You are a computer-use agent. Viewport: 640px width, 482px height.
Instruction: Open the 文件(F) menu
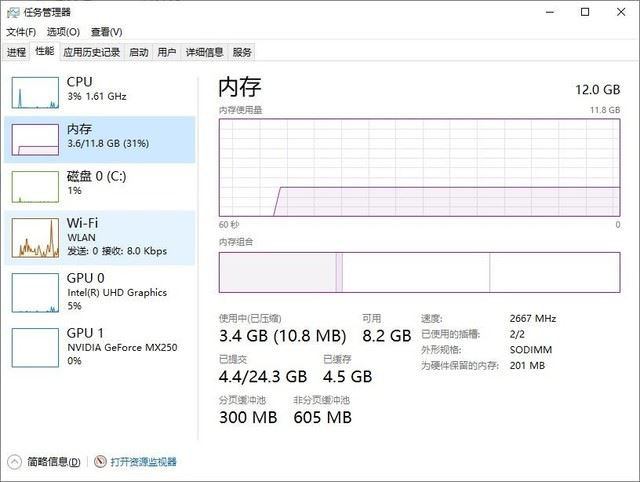(21, 32)
